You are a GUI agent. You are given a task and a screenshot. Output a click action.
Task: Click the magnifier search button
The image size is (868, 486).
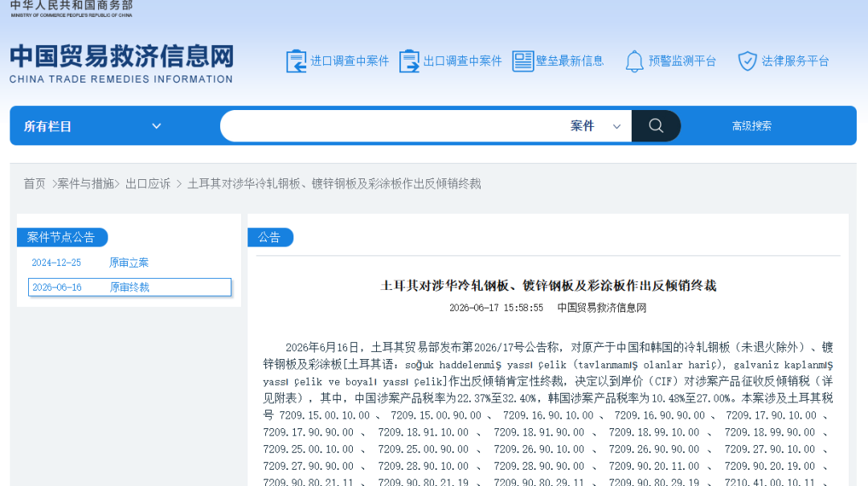coord(656,125)
